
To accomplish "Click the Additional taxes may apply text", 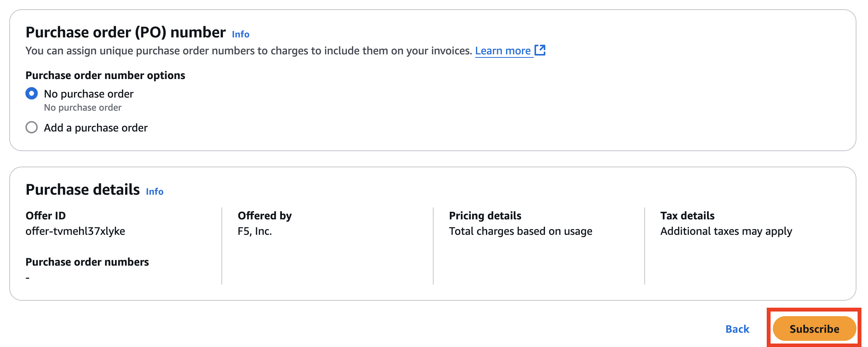I will click(x=726, y=231).
